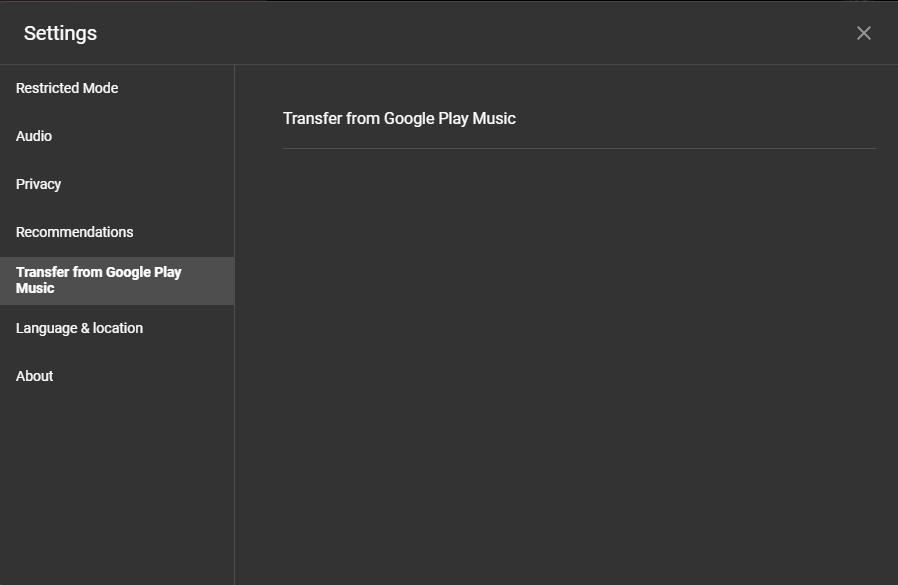
Task: Click the Transfer from Google Play Music heading
Action: [399, 118]
